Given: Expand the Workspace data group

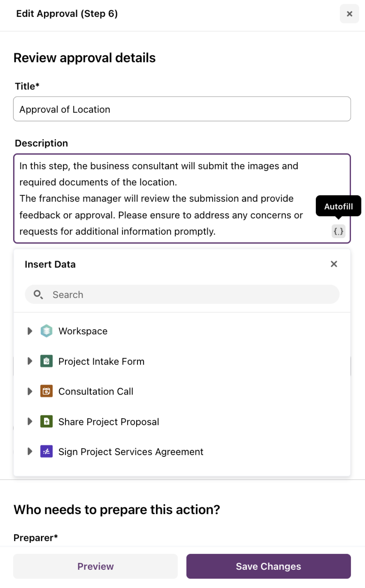Looking at the screenshot, I should pos(30,331).
